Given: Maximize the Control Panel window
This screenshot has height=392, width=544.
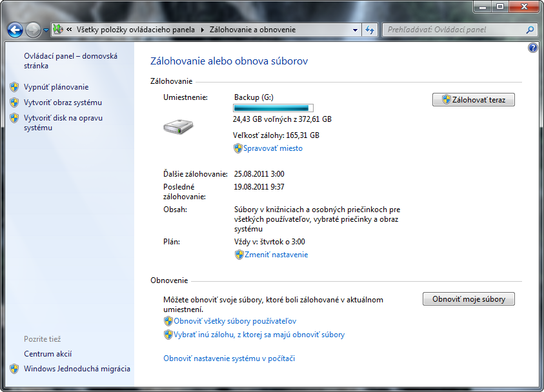Looking at the screenshot, I should click(x=500, y=6).
